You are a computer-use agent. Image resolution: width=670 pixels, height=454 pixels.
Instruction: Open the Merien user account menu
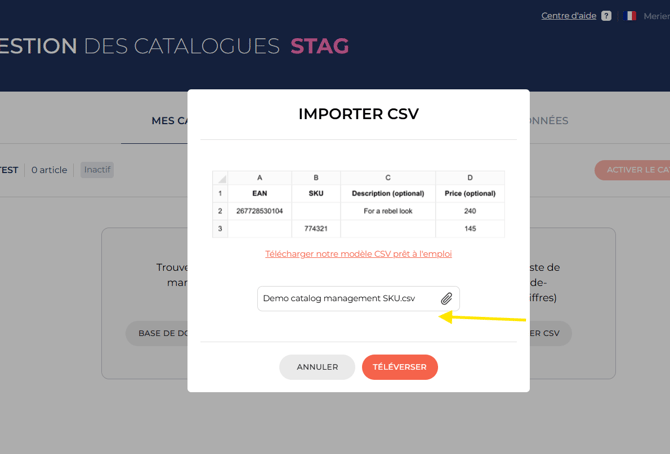(656, 16)
